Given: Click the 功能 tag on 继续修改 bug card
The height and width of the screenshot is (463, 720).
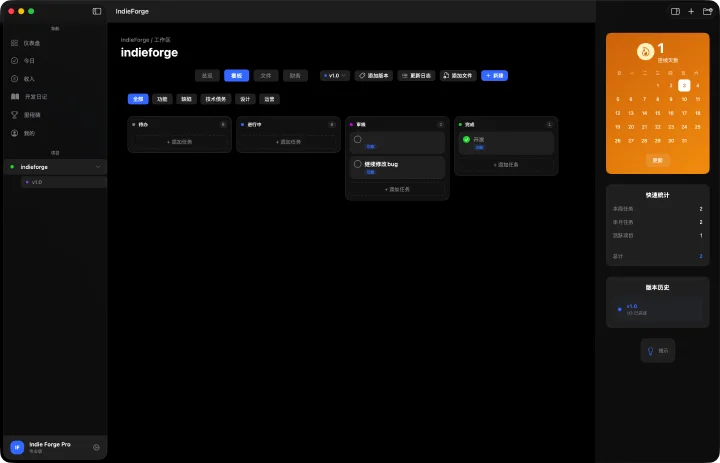Looking at the screenshot, I should click(370, 172).
